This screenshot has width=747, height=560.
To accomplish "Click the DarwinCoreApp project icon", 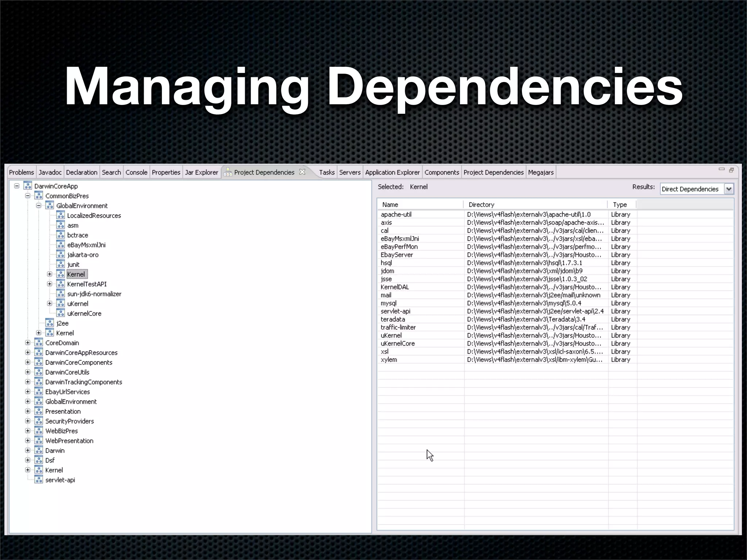I will 28,186.
